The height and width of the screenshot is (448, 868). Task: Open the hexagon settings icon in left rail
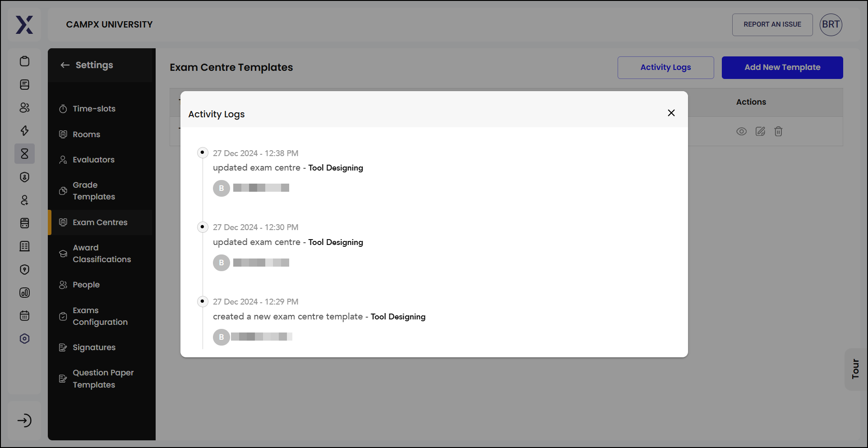click(x=25, y=339)
